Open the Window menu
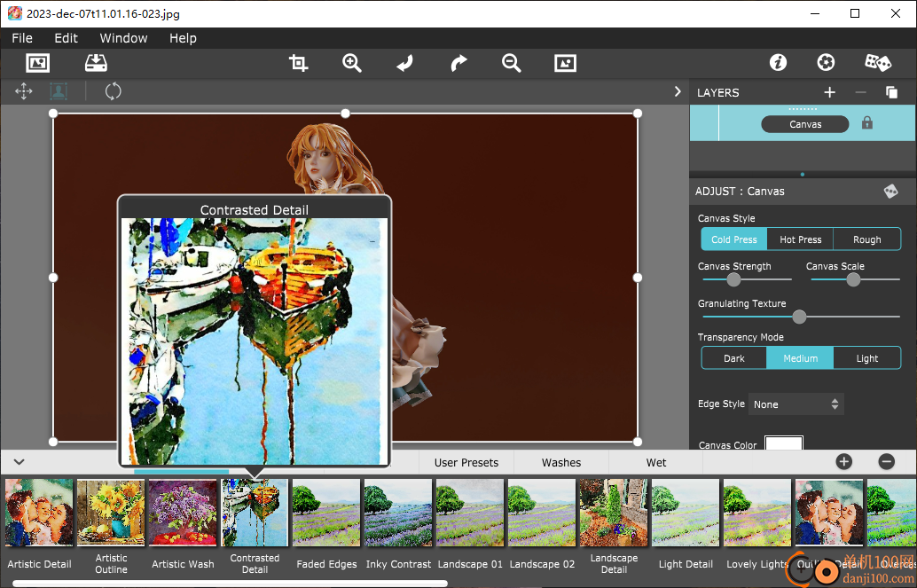The height and width of the screenshot is (588, 917). (x=123, y=38)
